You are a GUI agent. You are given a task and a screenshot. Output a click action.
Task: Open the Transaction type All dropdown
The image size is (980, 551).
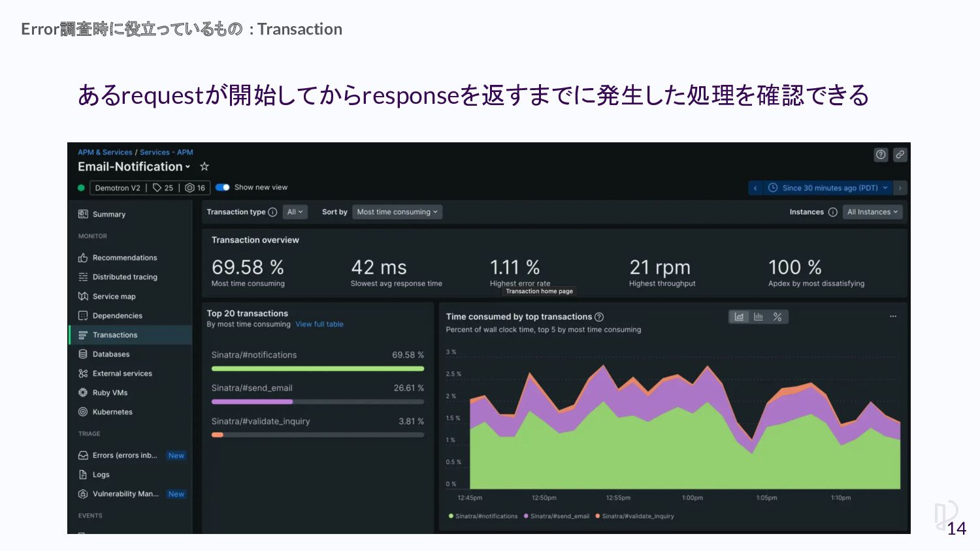295,212
